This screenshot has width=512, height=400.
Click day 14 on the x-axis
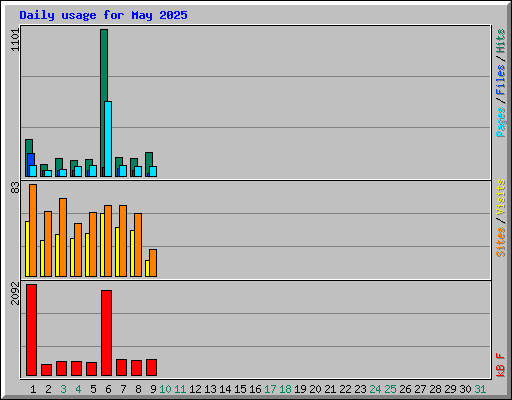coord(225,389)
